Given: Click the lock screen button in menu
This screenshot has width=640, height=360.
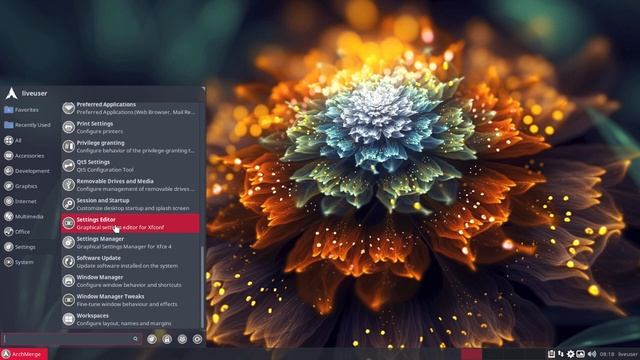Looking at the screenshot, I should pyautogui.click(x=167, y=339).
